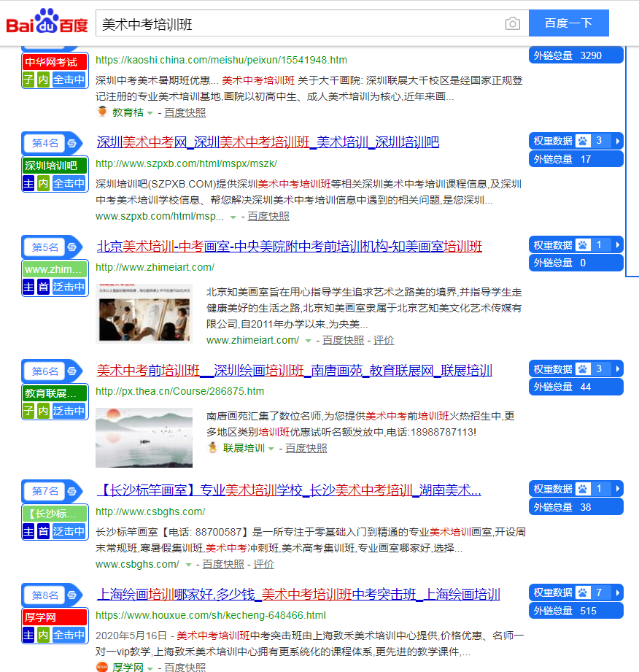The height and width of the screenshot is (672, 639).
Task: Open dropdown arrow after www.csbghs.com/
Action: pyautogui.click(x=188, y=565)
